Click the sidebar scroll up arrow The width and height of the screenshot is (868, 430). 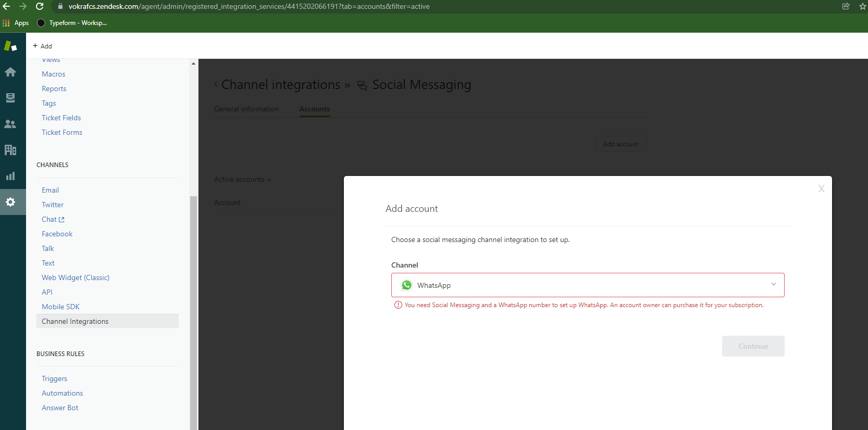[x=193, y=64]
